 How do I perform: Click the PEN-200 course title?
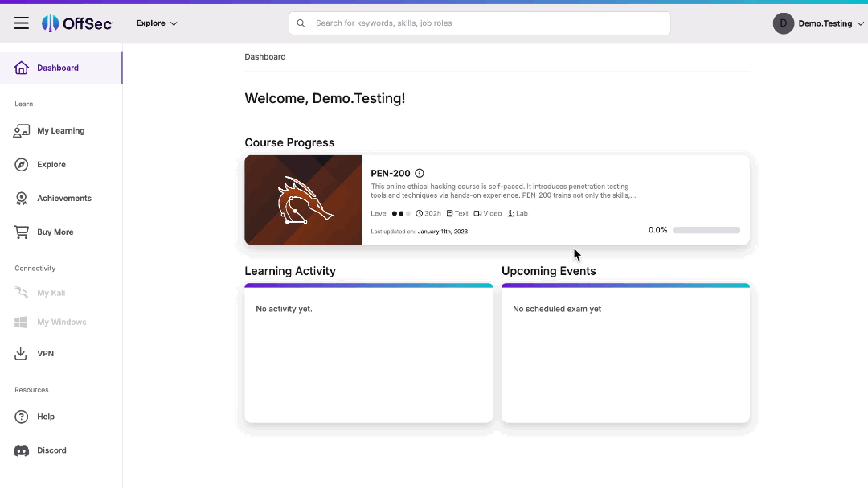tap(391, 174)
